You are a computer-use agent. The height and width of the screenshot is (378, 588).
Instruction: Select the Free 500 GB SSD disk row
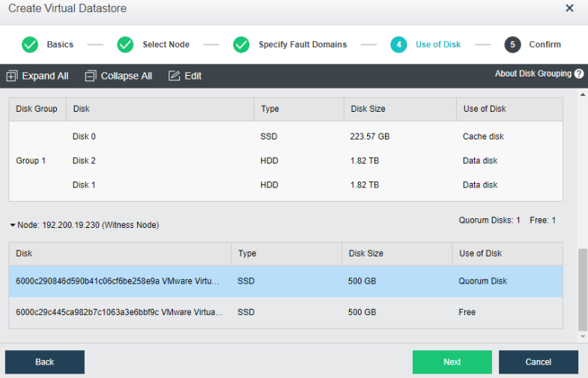click(285, 312)
